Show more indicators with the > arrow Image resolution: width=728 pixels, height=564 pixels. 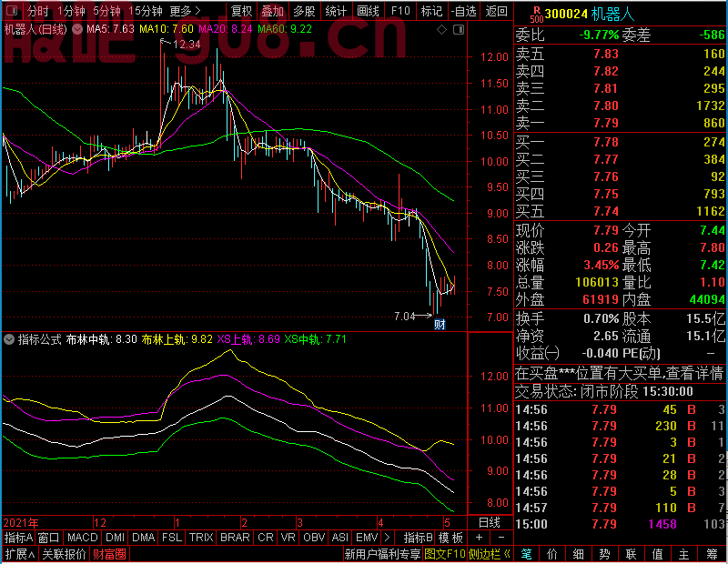[387, 538]
